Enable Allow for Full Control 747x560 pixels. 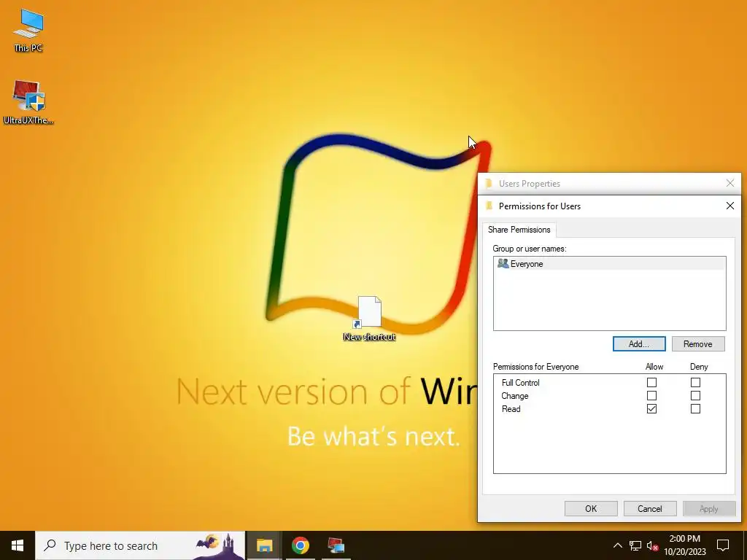pyautogui.click(x=651, y=382)
